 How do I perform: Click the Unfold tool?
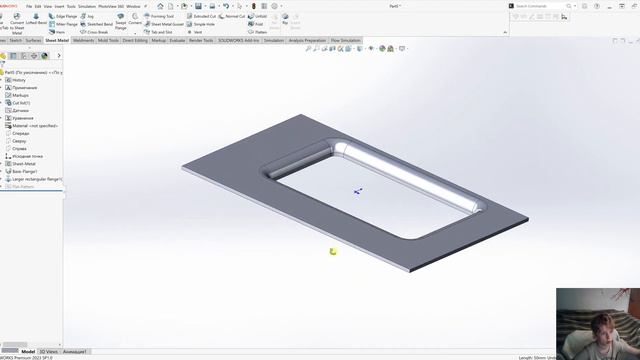[258, 16]
